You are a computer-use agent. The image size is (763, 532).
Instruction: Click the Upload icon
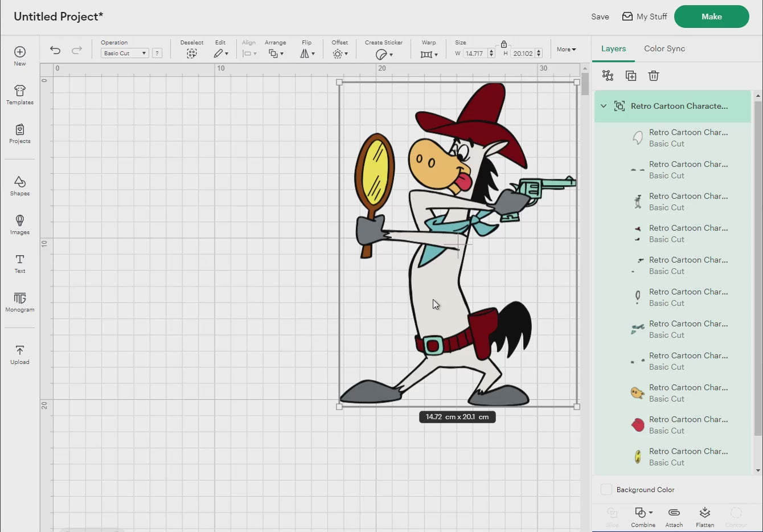pos(20,354)
